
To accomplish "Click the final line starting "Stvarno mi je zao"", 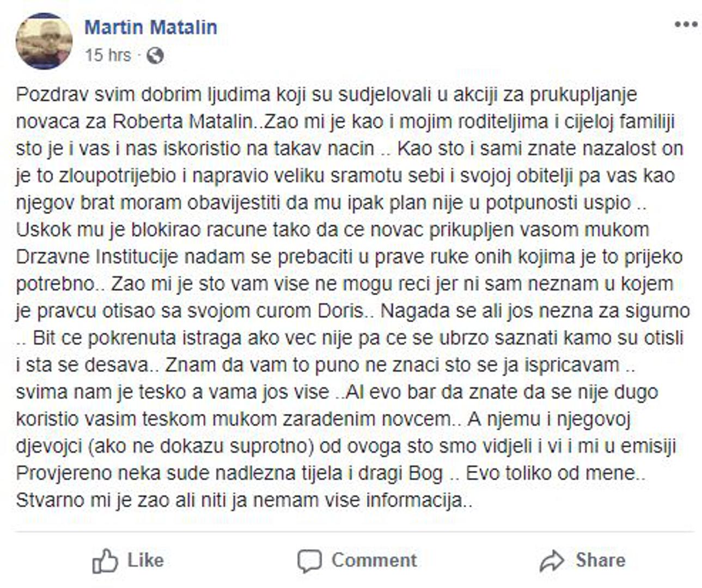I will 243,500.
